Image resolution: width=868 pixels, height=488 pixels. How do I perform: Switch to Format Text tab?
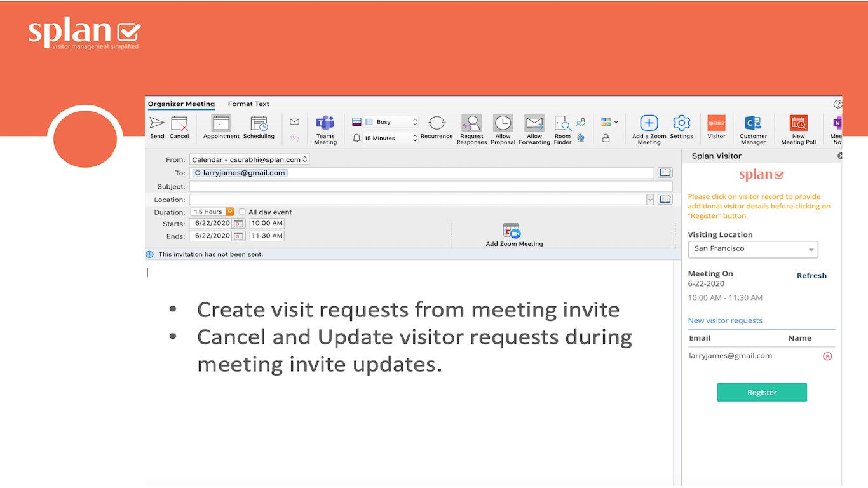click(x=248, y=104)
